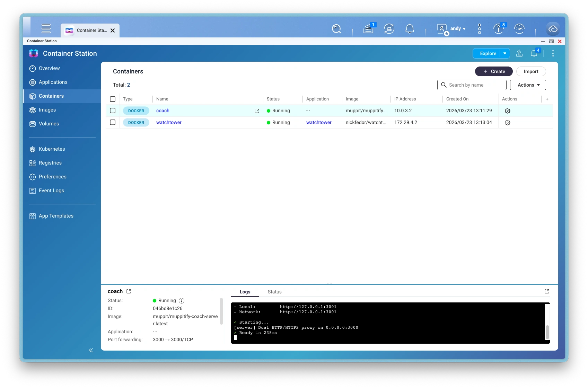Click the dashboard gauge icon

[x=519, y=29]
